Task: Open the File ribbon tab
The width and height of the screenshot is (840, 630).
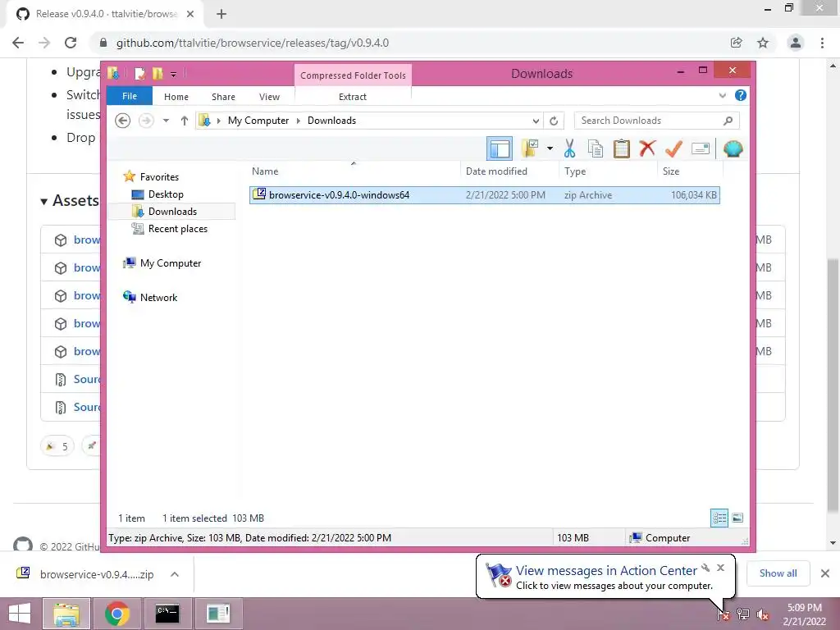Action: 129,96
